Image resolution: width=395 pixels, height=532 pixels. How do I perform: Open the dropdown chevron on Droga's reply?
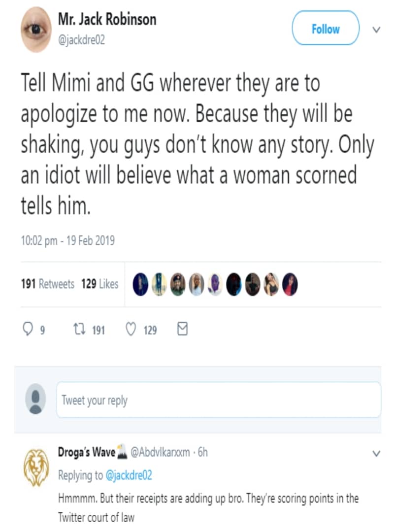(376, 453)
